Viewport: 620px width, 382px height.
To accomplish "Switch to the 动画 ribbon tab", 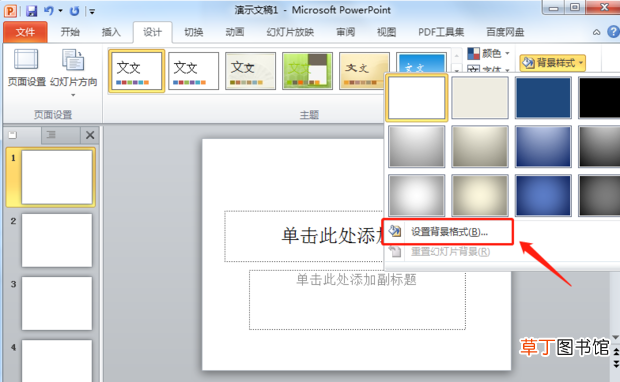I will tap(235, 32).
